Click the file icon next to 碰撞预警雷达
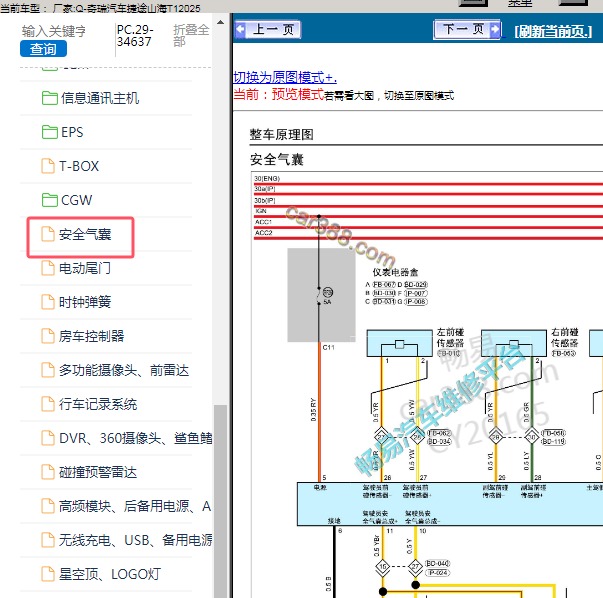The height and width of the screenshot is (598, 603). [48, 472]
